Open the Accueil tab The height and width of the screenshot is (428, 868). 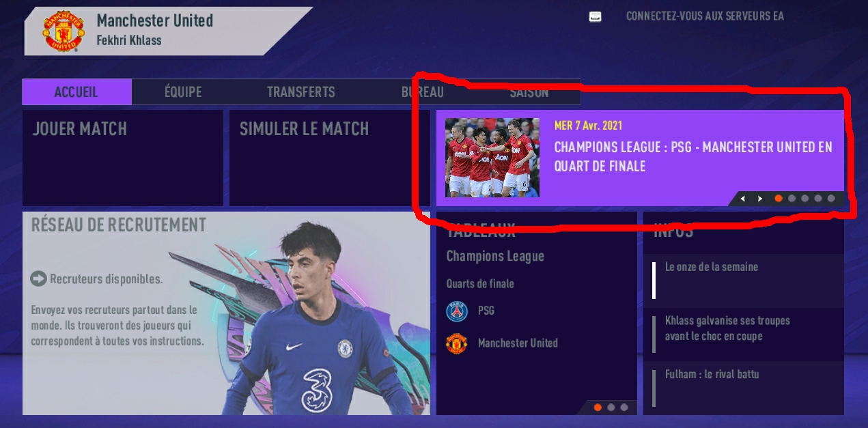(x=76, y=91)
